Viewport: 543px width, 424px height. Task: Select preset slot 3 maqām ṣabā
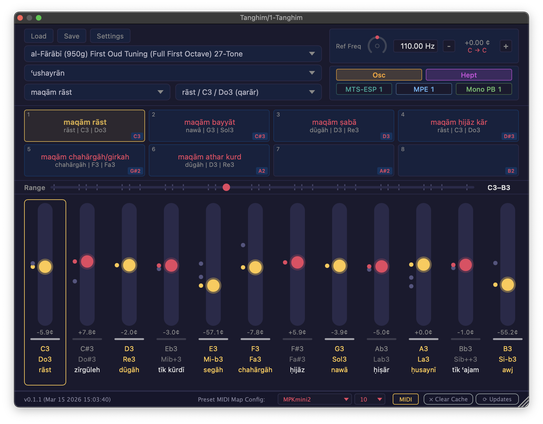point(334,126)
